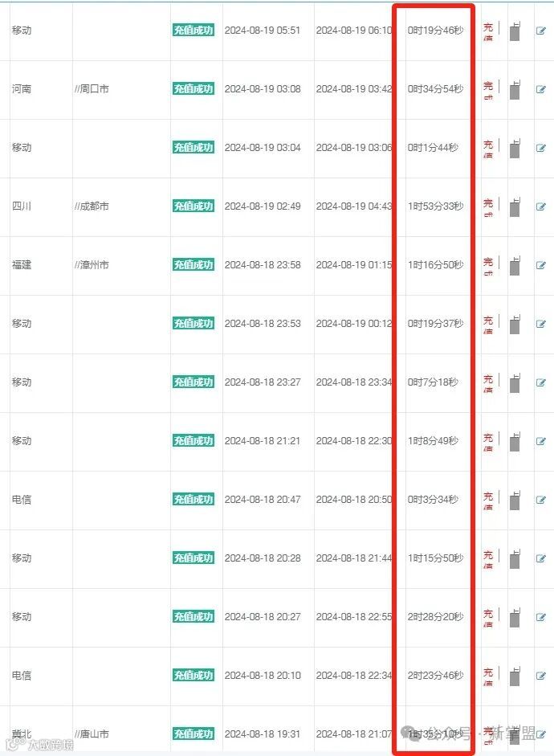Click gray phone icon in 2024-08-18 20:28 row

coord(515,558)
